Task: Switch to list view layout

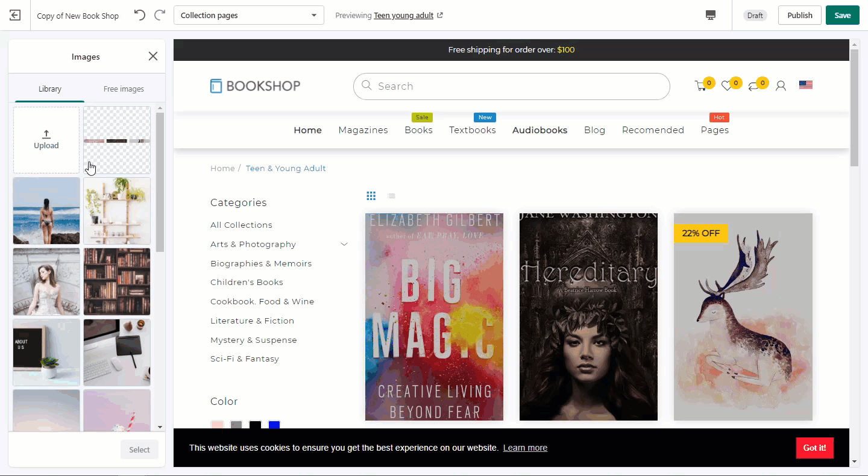Action: pos(391,196)
